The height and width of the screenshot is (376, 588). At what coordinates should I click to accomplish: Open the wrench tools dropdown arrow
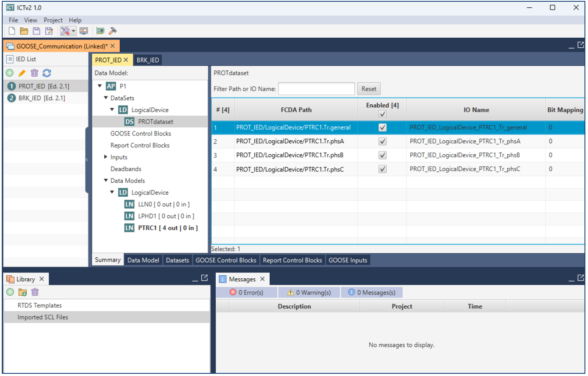73,31
